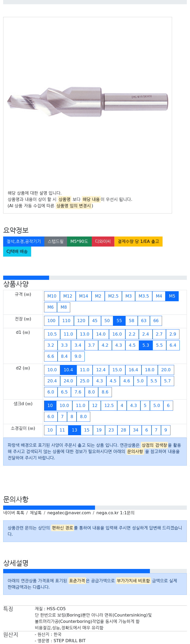Screen dimensions: 190x644
Task: Choose d2 value 20.0
Action: 166,370
